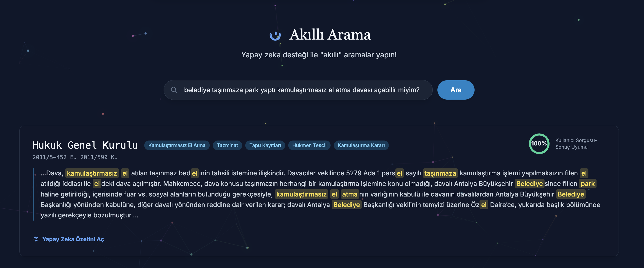644x268 pixels.
Task: Open the Hukuk Genel Kurulu result title
Action: pyautogui.click(x=85, y=145)
